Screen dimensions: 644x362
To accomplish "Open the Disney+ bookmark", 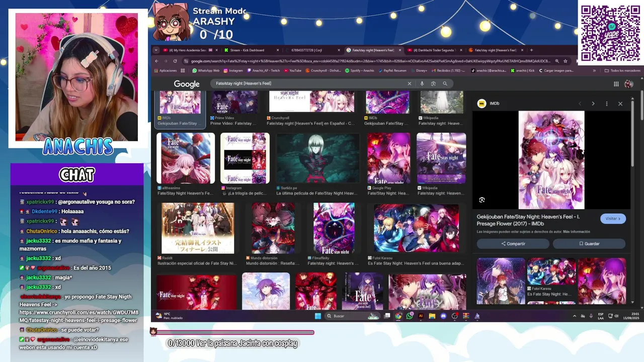I will [419, 70].
